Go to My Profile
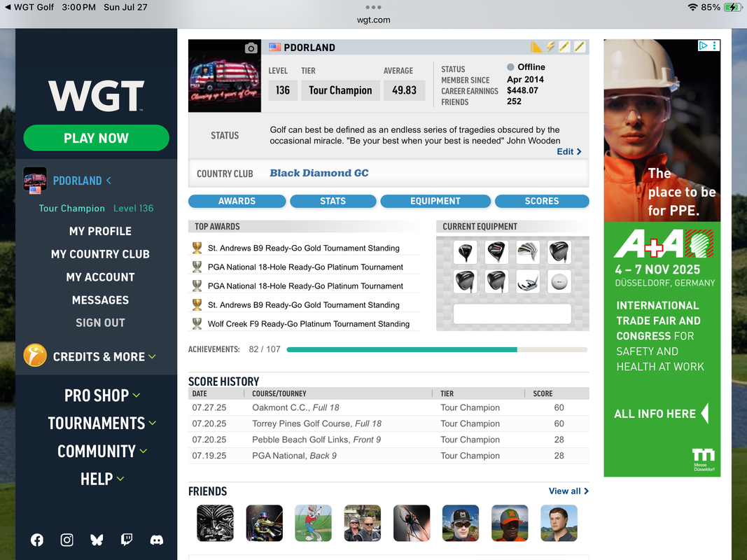Screen dimensions: 747x560 pos(100,232)
